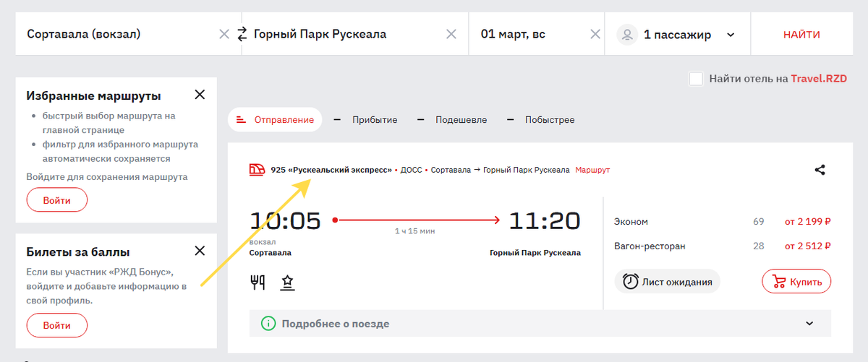
Task: Click the НАЙТИ search button
Action: coord(801,34)
